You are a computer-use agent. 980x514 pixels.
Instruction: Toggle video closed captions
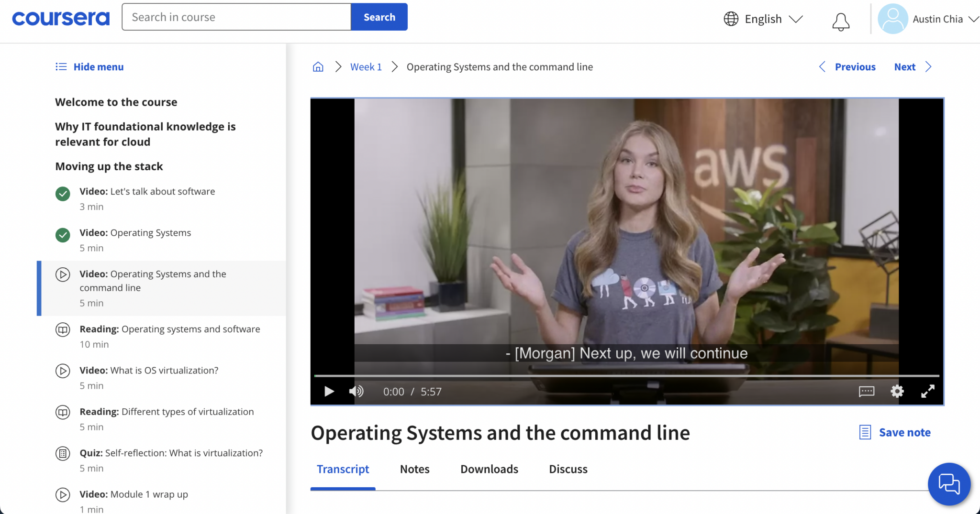[x=866, y=392]
